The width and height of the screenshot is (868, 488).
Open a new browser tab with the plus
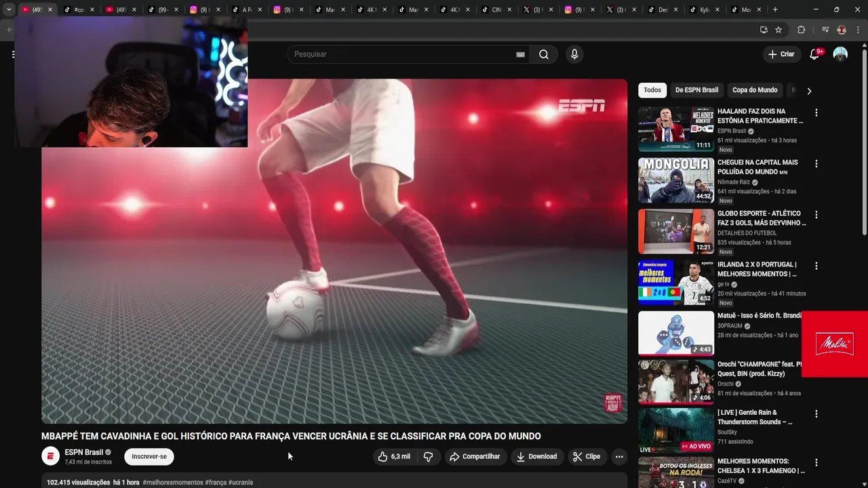(x=775, y=9)
